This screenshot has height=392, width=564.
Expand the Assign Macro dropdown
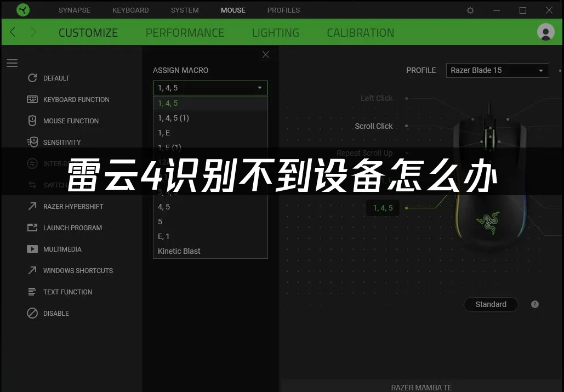[x=210, y=88]
